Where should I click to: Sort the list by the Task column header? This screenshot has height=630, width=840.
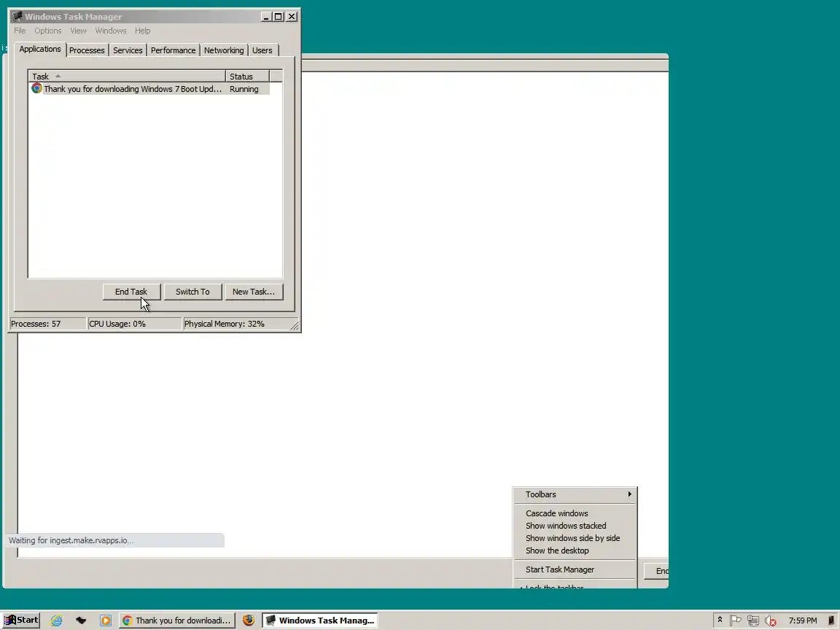pyautogui.click(x=127, y=76)
